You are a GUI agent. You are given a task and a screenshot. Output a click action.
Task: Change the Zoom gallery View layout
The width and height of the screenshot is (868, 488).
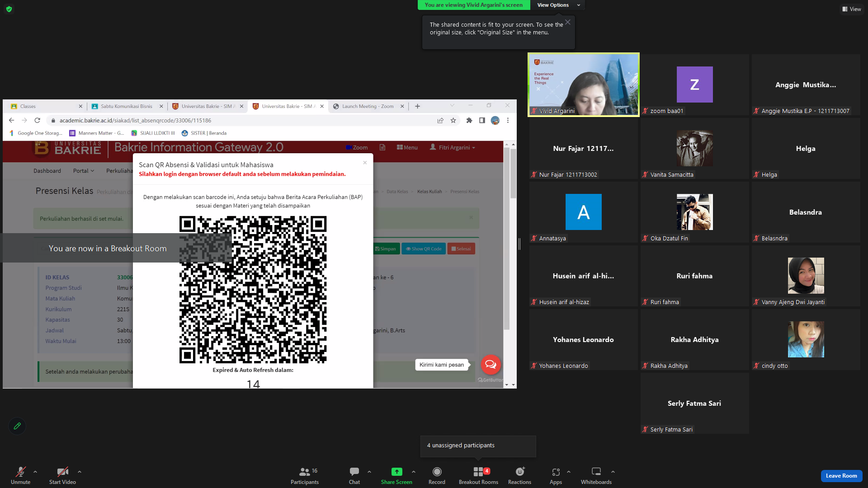(x=851, y=9)
